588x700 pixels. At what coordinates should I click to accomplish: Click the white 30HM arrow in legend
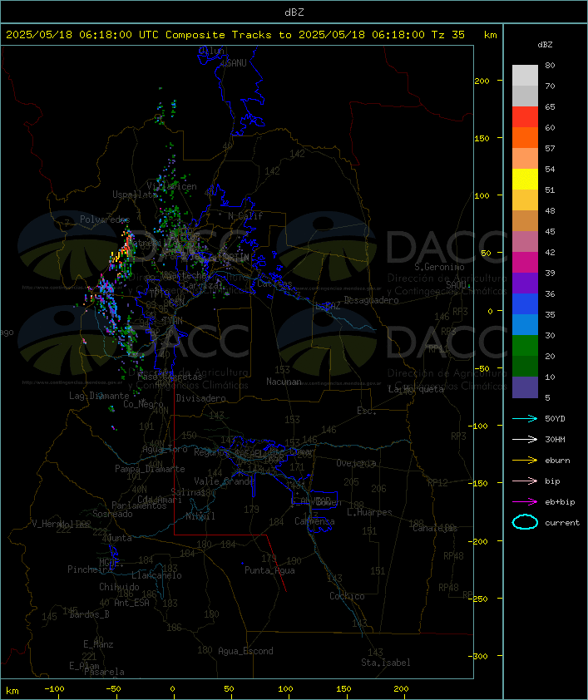pyautogui.click(x=525, y=439)
